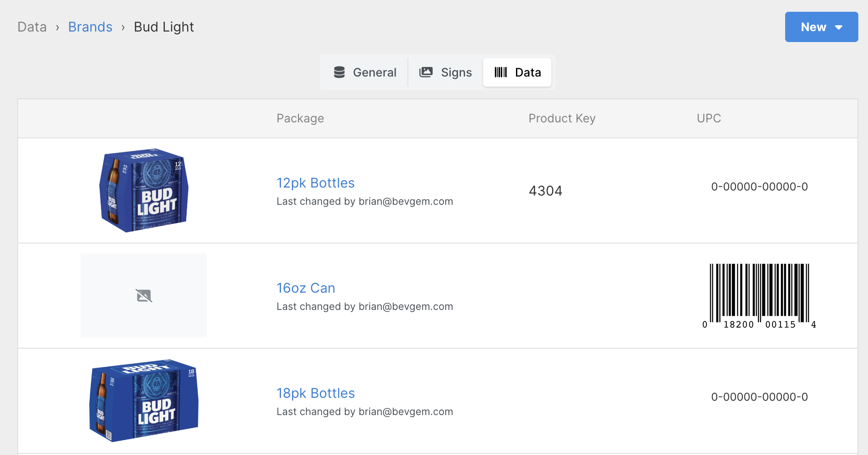Click the 12pk Bottles UPC 0-00000-00000-0
The image size is (868, 455).
point(759,187)
